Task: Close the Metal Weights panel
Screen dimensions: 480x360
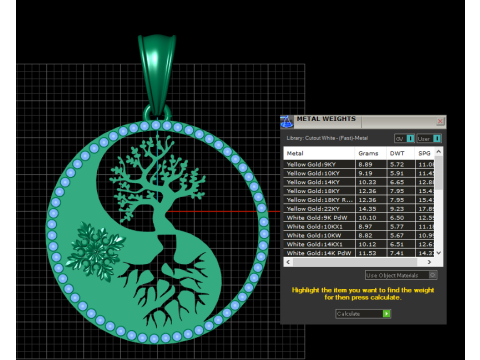Action: (440, 121)
